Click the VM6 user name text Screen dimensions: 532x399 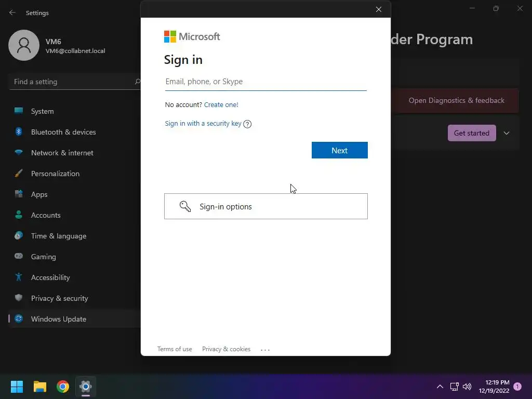pyautogui.click(x=54, y=42)
